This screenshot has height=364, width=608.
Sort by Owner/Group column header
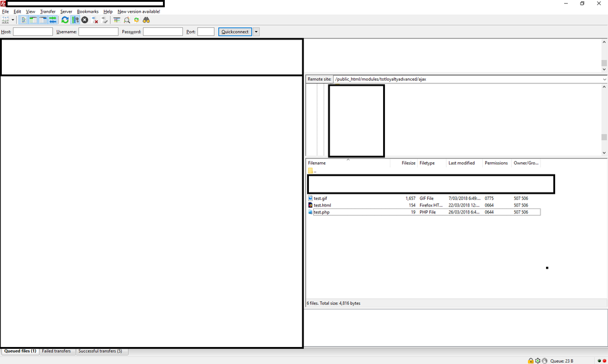point(526,163)
